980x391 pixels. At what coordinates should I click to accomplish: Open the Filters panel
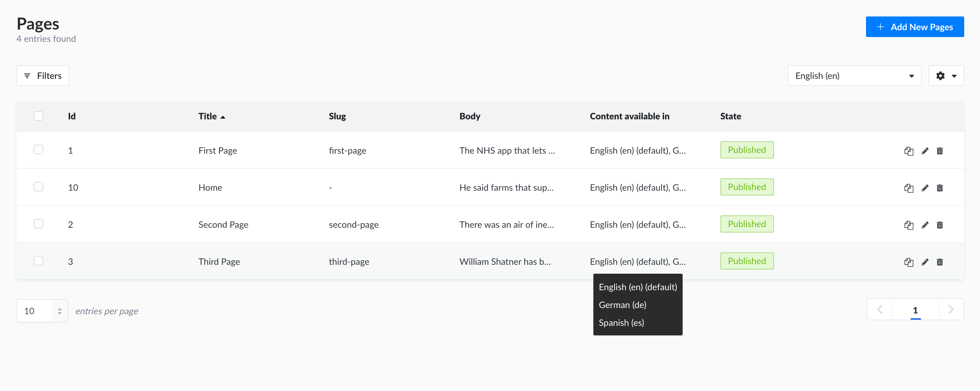click(x=43, y=75)
